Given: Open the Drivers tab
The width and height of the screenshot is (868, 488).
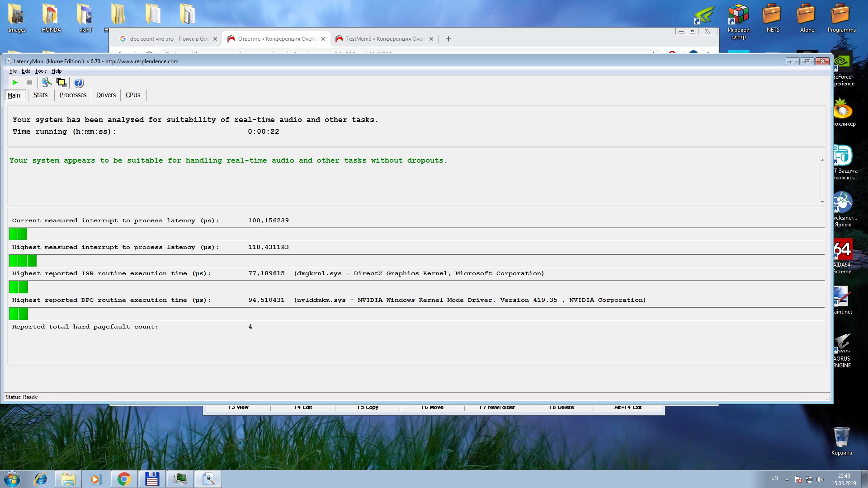Looking at the screenshot, I should pyautogui.click(x=106, y=95).
